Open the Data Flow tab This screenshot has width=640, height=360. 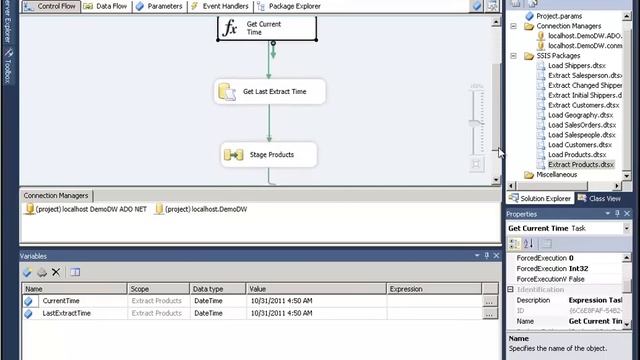point(106,6)
